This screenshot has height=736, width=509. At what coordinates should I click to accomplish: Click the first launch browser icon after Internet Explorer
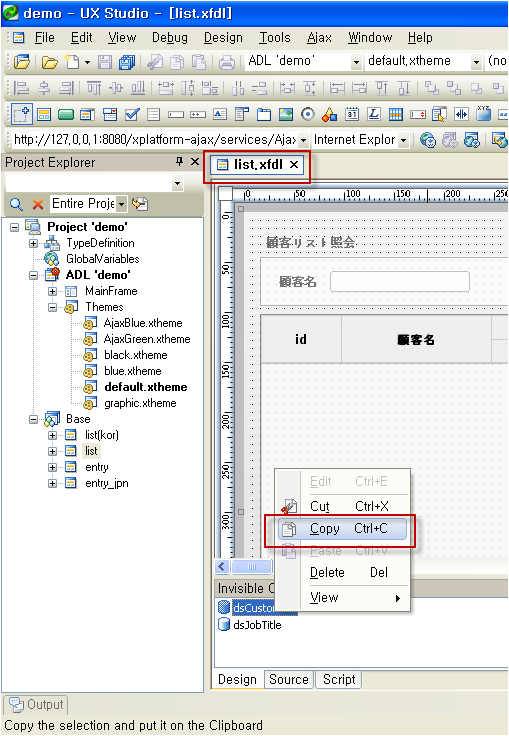tap(427, 140)
